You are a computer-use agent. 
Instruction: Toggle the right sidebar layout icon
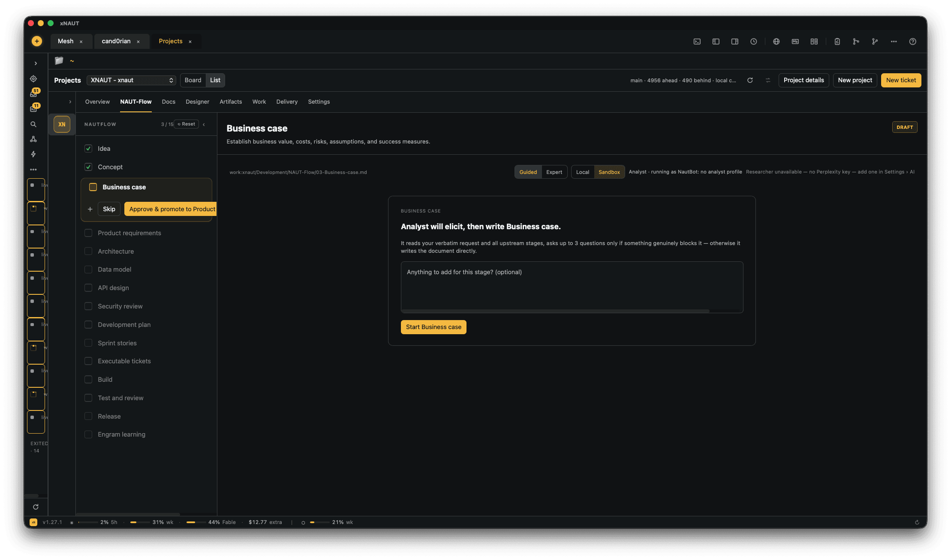[734, 42]
